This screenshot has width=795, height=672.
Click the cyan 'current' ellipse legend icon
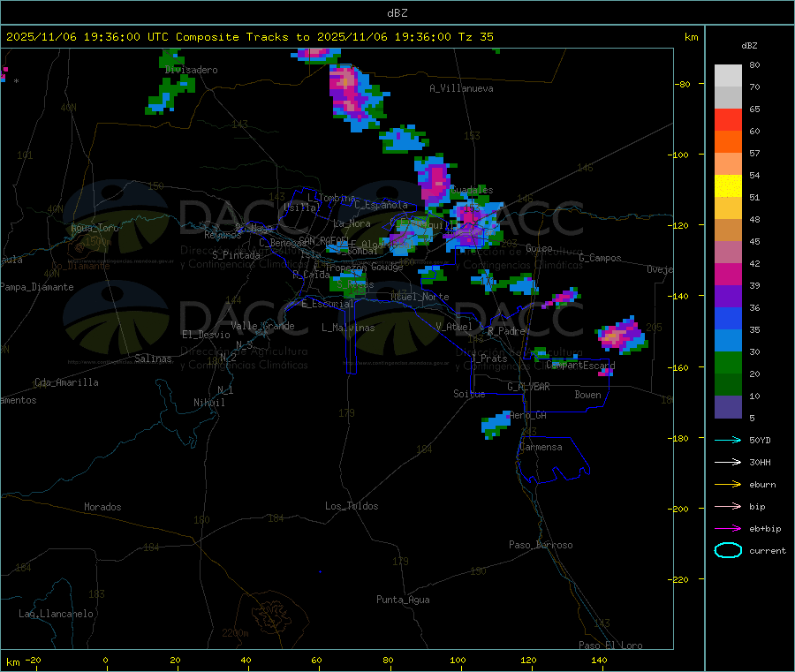pyautogui.click(x=728, y=550)
